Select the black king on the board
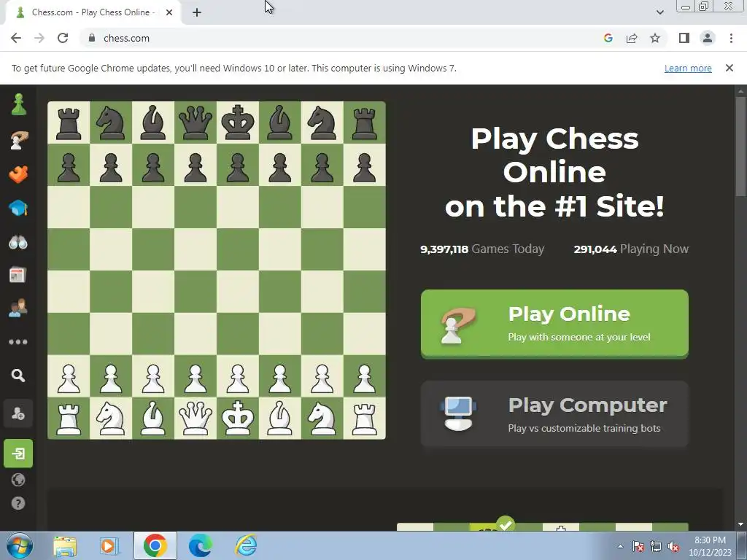The image size is (747, 560). pos(238,122)
